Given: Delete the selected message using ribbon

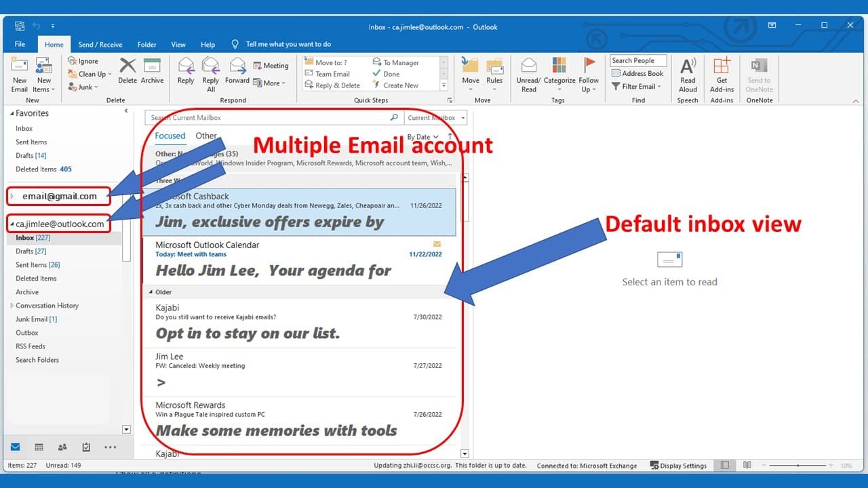Looking at the screenshot, I should (x=127, y=71).
